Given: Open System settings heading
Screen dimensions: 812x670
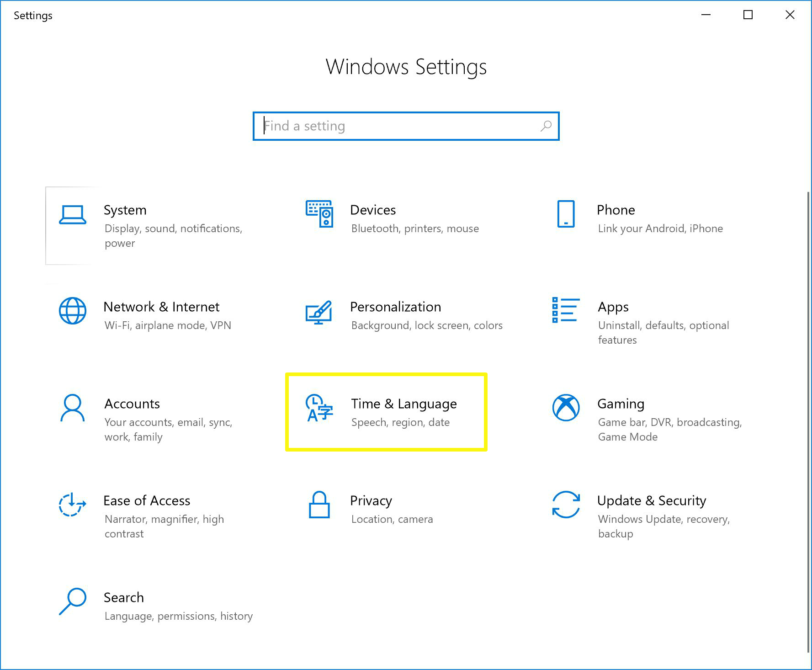Looking at the screenshot, I should click(125, 210).
